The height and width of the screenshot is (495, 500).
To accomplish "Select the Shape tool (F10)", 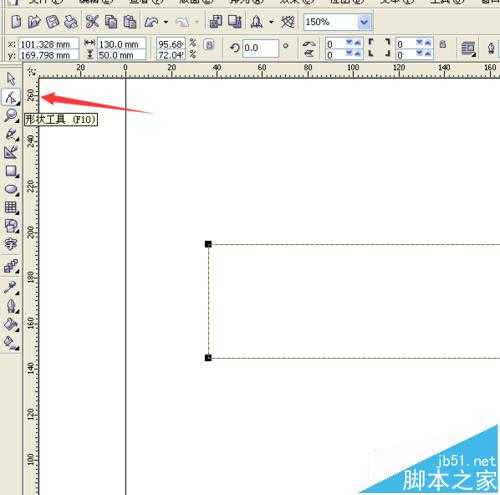I will point(11,97).
